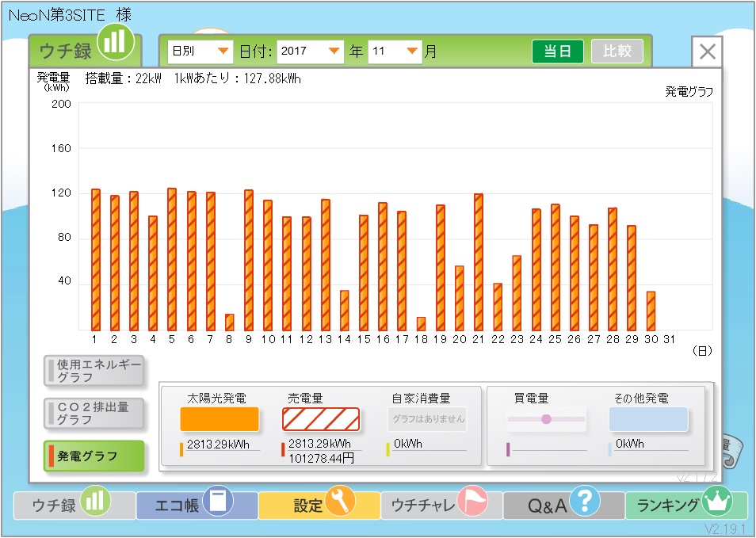Click the グラフはありません placeholder
Image resolution: width=756 pixels, height=538 pixels.
click(428, 419)
